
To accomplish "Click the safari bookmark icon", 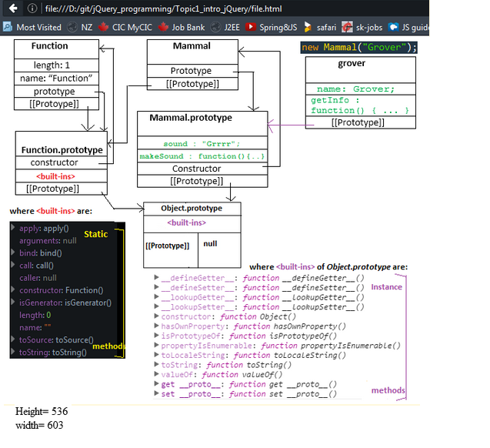I will 308,27.
